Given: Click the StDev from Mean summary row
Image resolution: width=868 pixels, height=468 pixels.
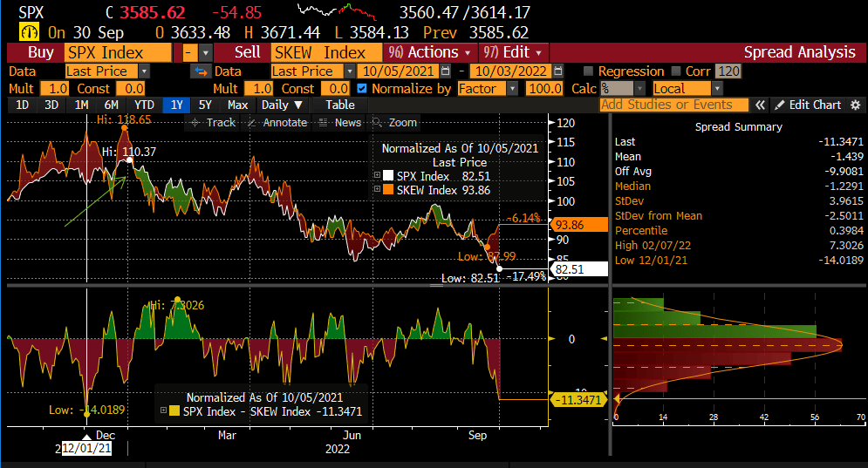Looking at the screenshot, I should tap(739, 216).
